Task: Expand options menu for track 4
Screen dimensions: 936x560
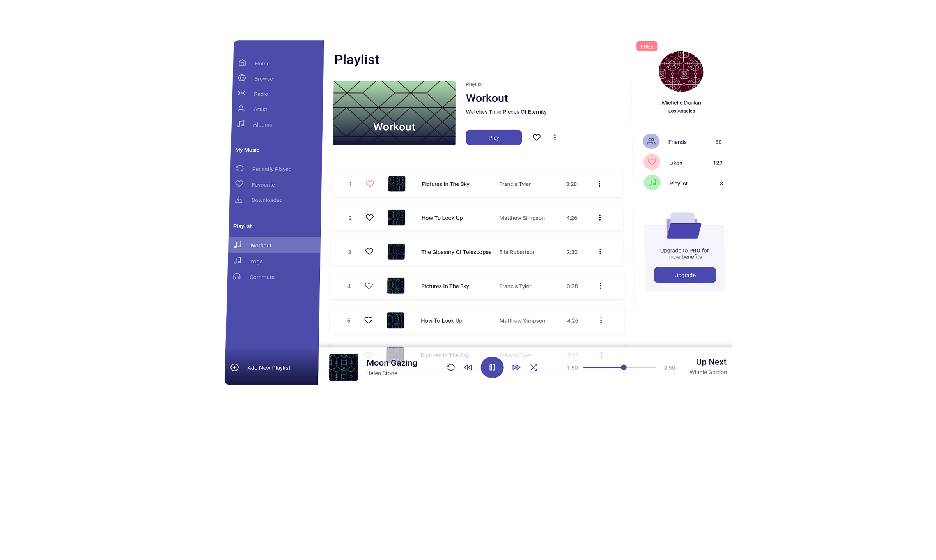Action: pyautogui.click(x=600, y=285)
